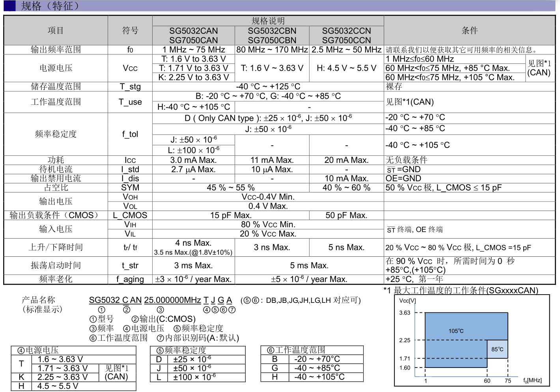Click the ±100 × 10-6 row in ⑤频率稳定度 table
Screen dimensions: 560x392
coord(198,377)
